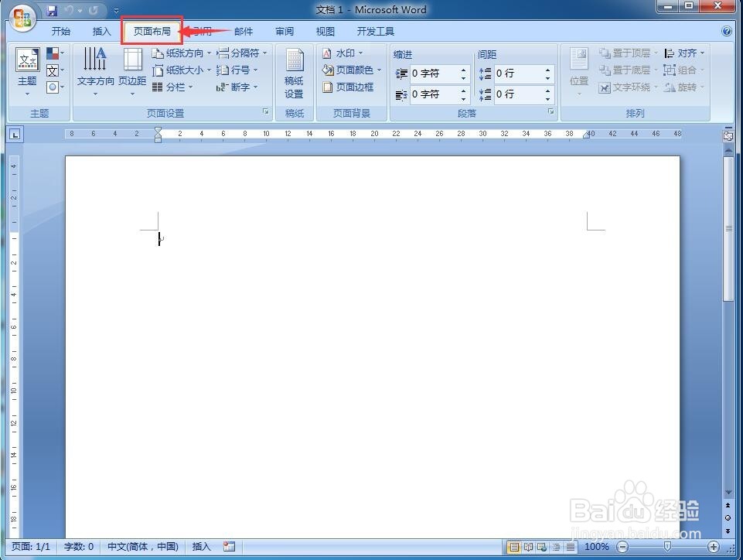Open 纸张大小 paper size dropdown
743x560 pixels.
tap(181, 70)
